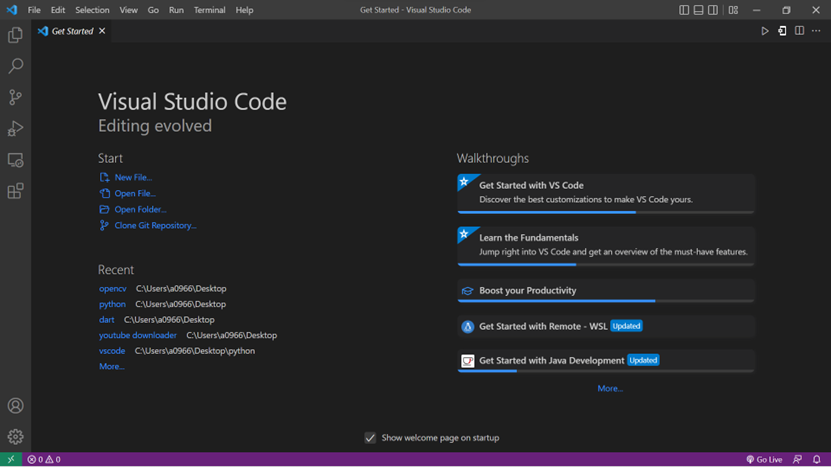831x467 pixels.
Task: Open recent folder opencv
Action: tap(112, 289)
